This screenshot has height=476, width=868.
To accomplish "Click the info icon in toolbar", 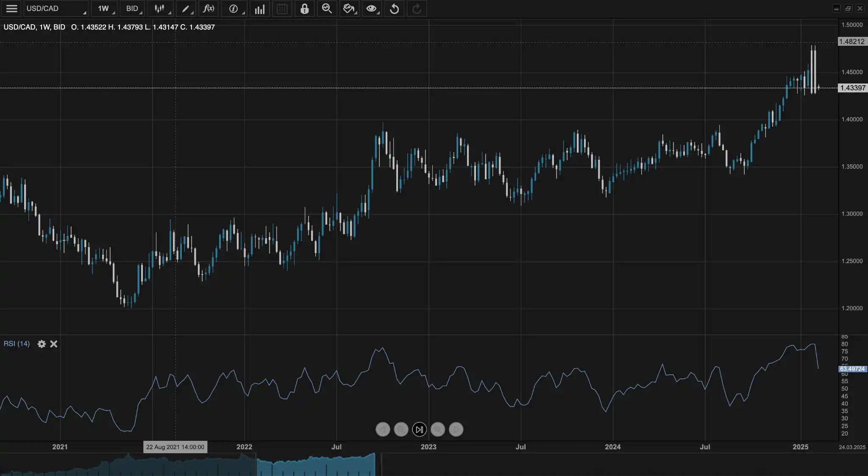I will click(234, 8).
